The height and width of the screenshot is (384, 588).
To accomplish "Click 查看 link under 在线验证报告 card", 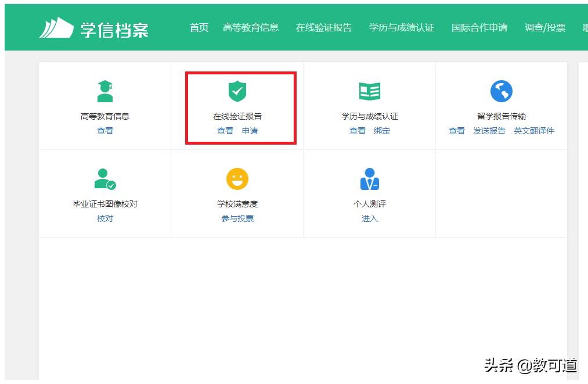I will pos(225,131).
